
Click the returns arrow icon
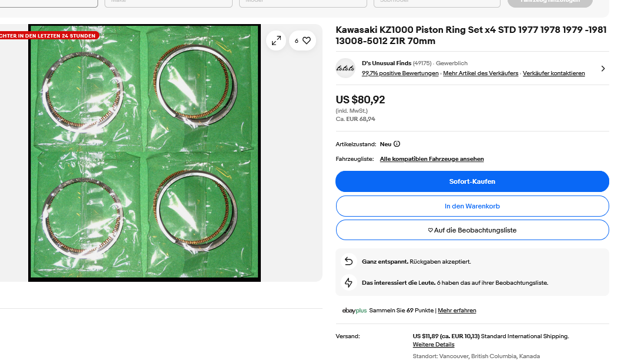pyautogui.click(x=348, y=261)
